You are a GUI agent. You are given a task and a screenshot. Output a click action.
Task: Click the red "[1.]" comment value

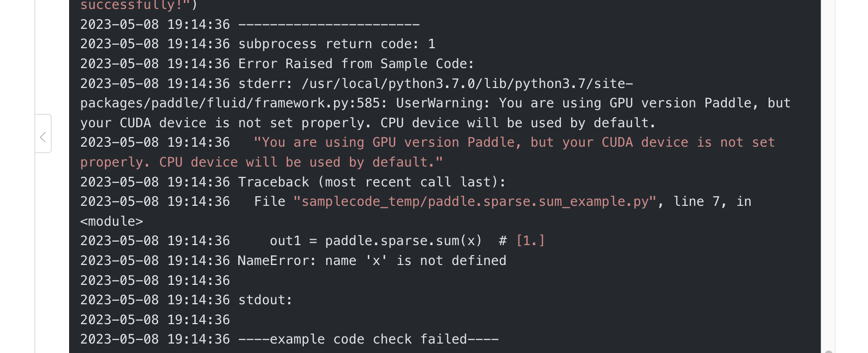[x=530, y=241]
